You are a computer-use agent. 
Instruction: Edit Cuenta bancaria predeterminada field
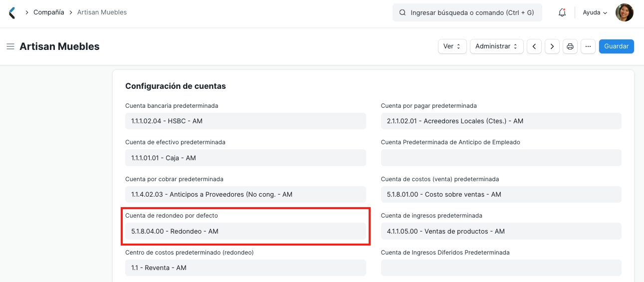[245, 121]
